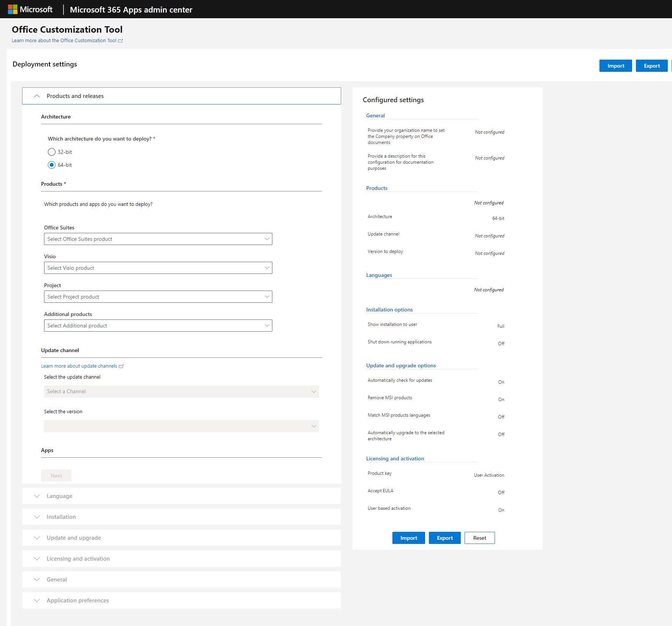Click Full value for Show installation to user

coord(501,326)
